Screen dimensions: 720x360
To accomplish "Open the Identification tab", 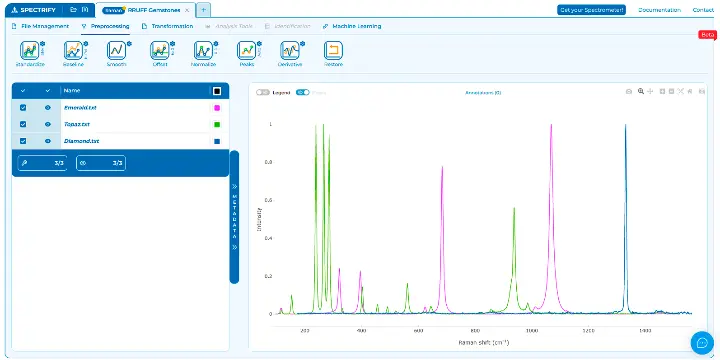I will point(288,26).
